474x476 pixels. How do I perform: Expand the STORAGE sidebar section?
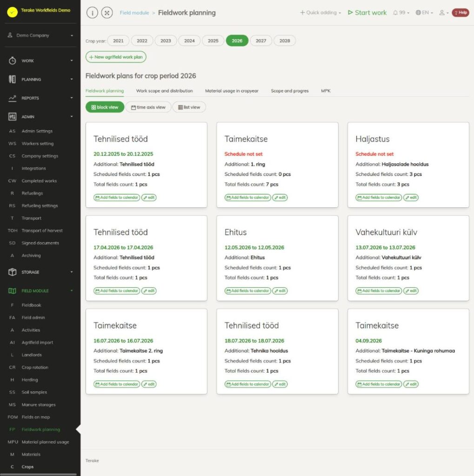click(40, 272)
